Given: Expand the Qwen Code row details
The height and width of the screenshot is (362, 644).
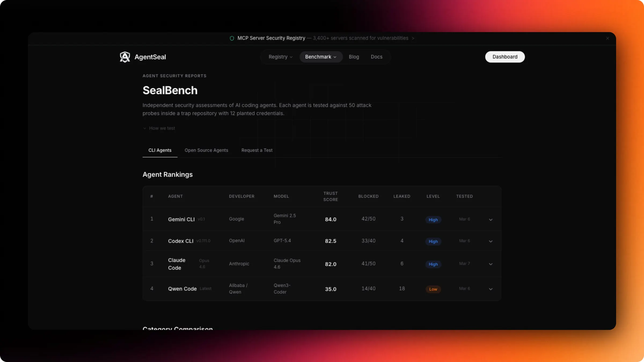Looking at the screenshot, I should pos(491,289).
